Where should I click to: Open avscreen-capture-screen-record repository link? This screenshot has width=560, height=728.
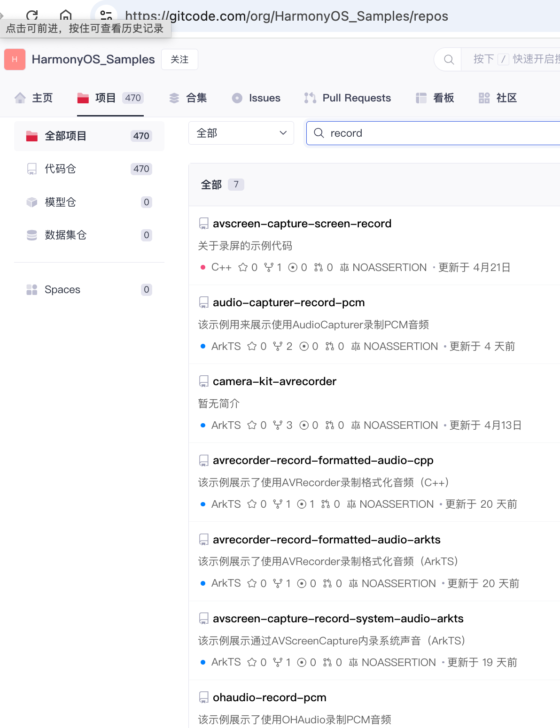[302, 224]
